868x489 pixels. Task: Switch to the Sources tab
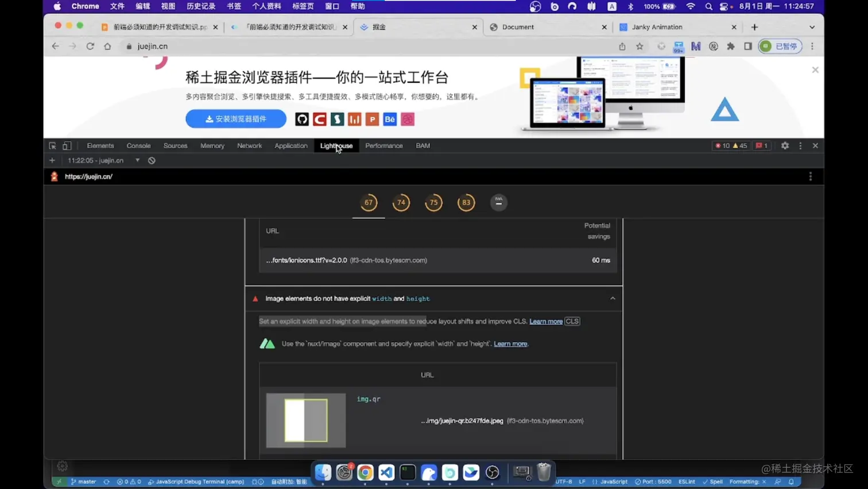tap(175, 146)
